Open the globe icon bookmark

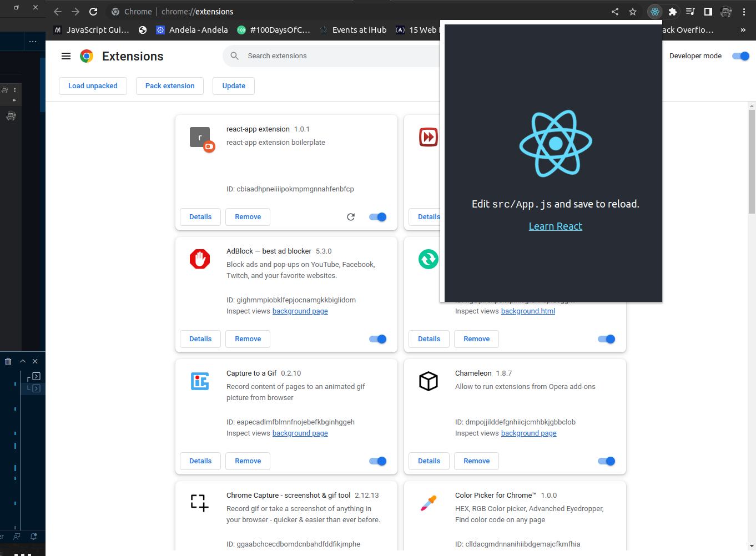tap(143, 30)
